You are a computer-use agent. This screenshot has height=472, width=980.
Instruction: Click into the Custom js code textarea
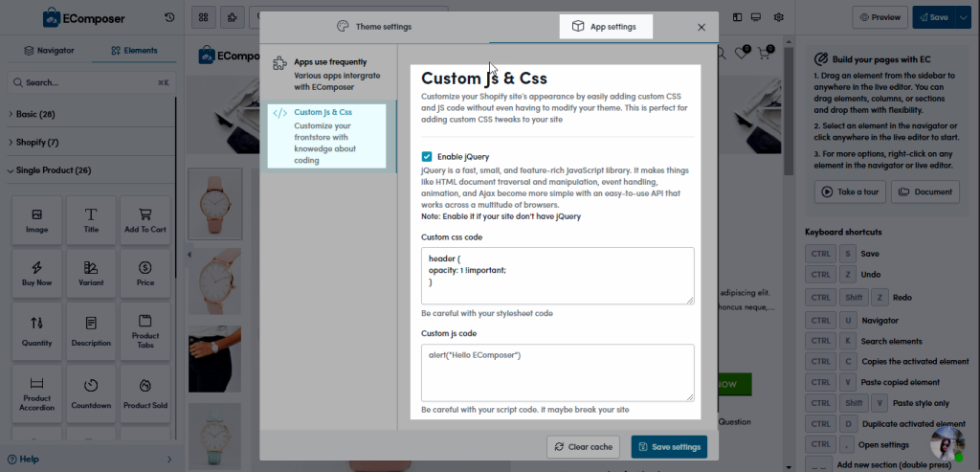click(558, 372)
